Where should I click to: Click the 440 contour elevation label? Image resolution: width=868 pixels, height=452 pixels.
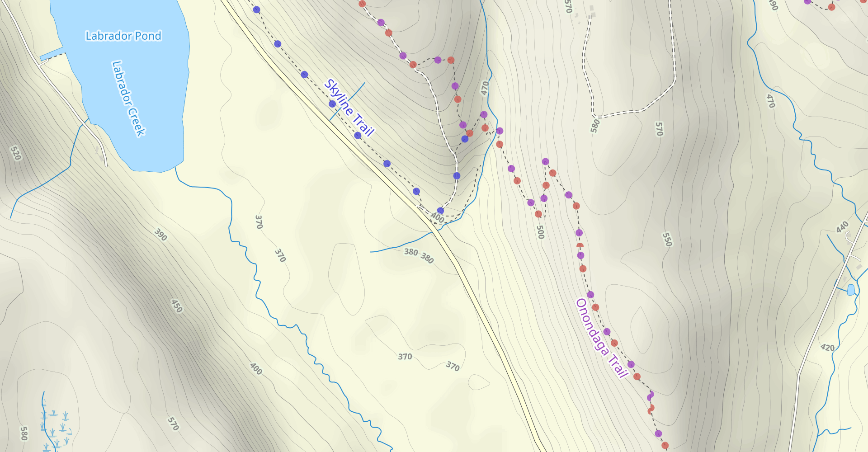click(842, 227)
